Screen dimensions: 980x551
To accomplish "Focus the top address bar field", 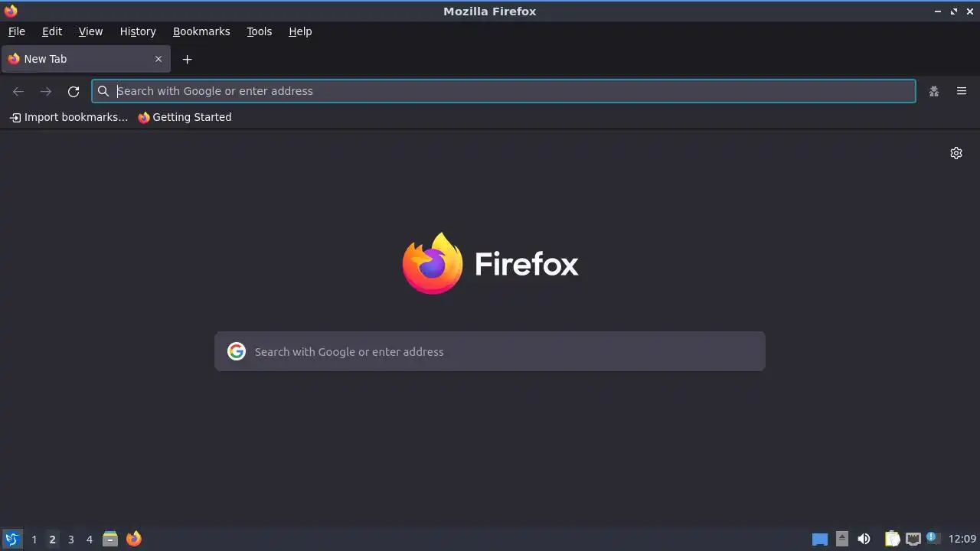I will 504,91.
